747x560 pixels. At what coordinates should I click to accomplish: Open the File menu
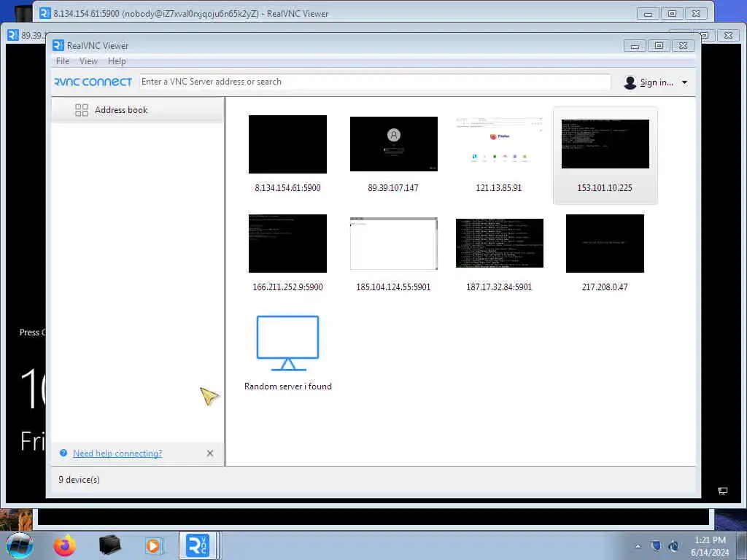tap(63, 61)
